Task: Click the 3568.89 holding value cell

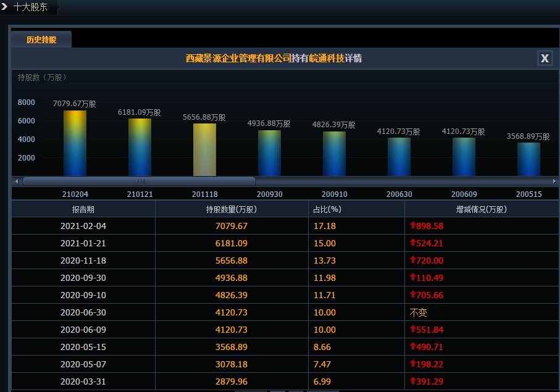Action: (x=232, y=347)
